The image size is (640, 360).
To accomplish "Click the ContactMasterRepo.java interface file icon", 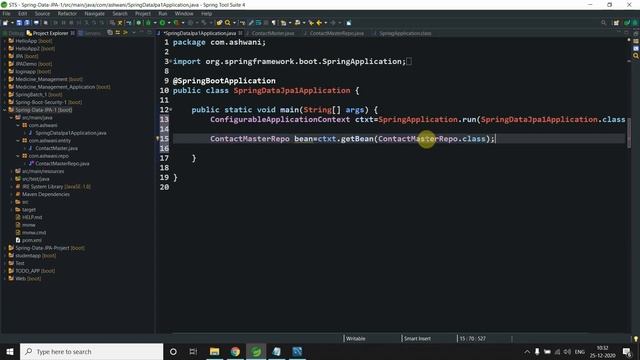I will (31, 163).
